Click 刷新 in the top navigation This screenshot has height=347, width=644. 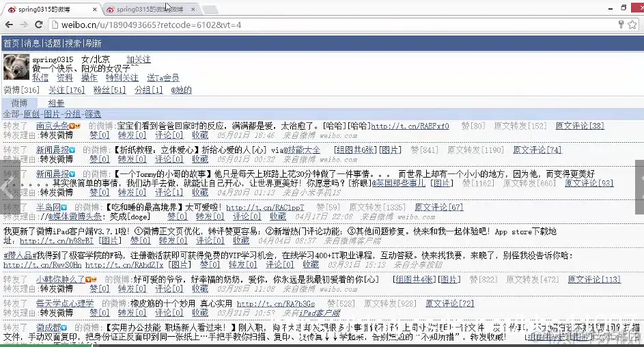(94, 43)
